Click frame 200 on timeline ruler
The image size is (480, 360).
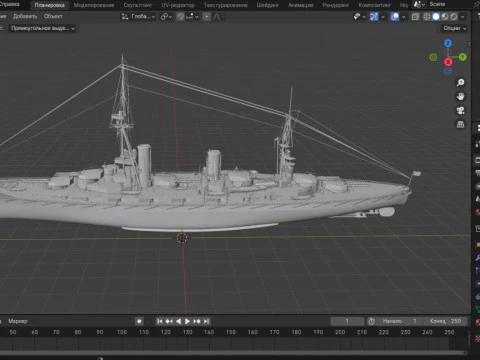click(340, 332)
